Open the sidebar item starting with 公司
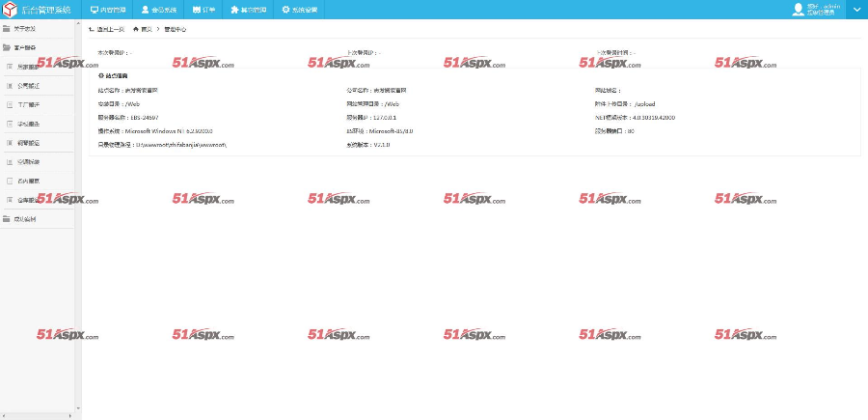This screenshot has width=868, height=420. pyautogui.click(x=37, y=86)
